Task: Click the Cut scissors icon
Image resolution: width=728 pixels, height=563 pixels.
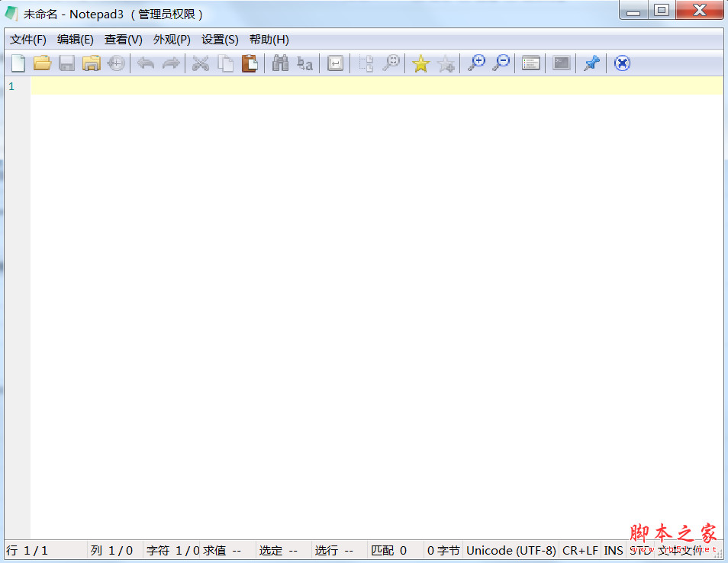Action: (201, 63)
